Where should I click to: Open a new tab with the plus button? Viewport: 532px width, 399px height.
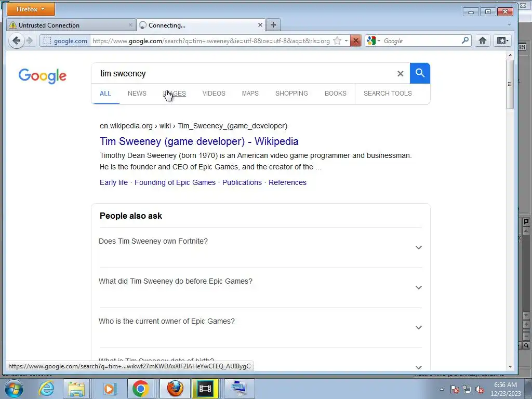click(x=273, y=25)
